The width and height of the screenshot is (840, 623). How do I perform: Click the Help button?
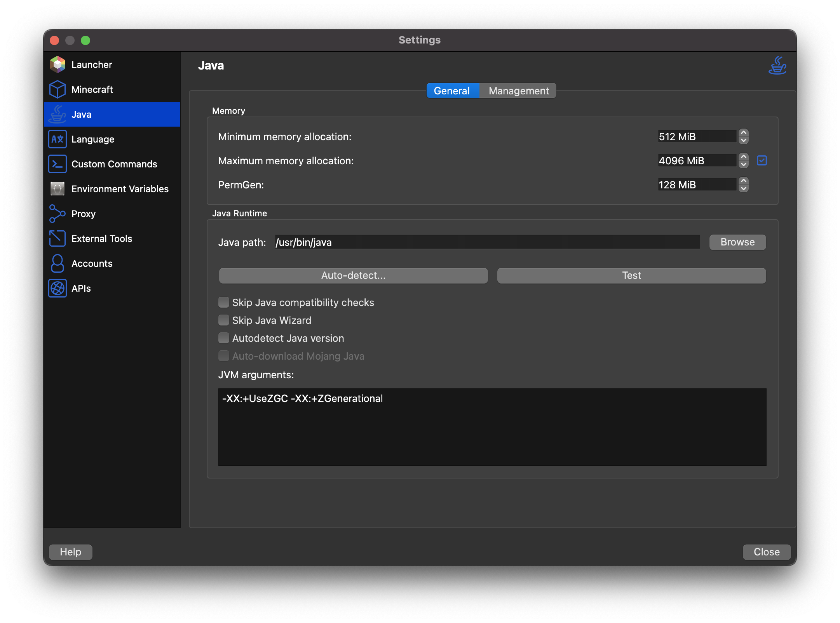click(71, 552)
